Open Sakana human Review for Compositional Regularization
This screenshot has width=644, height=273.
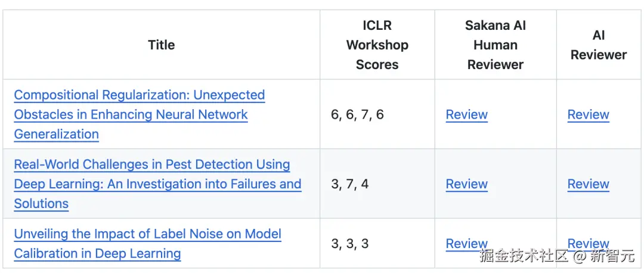[x=466, y=115]
